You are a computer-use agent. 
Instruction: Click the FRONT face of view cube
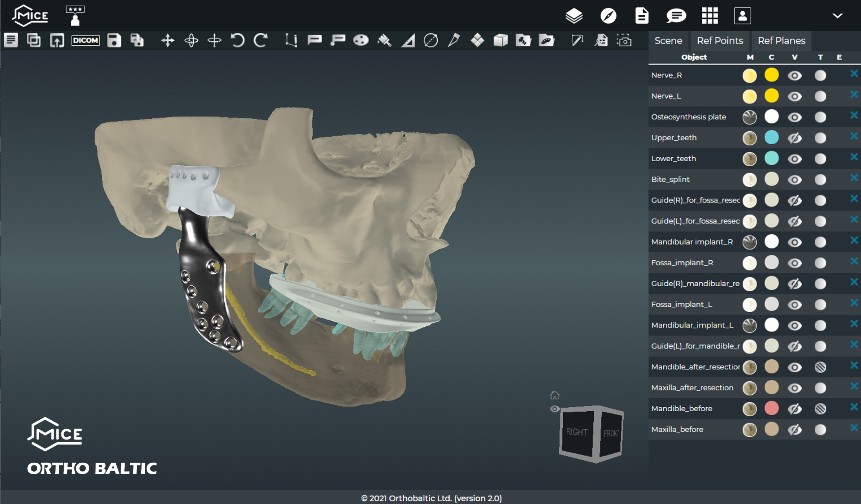click(x=611, y=433)
